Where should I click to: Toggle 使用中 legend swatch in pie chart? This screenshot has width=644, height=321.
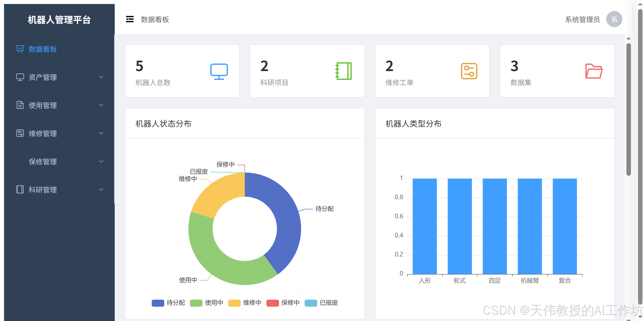point(196,303)
